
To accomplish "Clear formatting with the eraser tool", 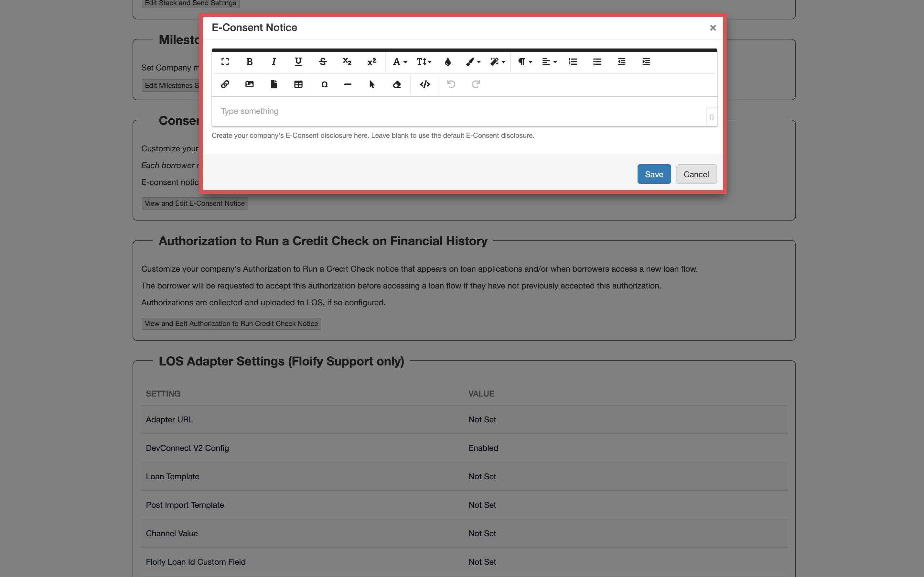I will (x=397, y=84).
